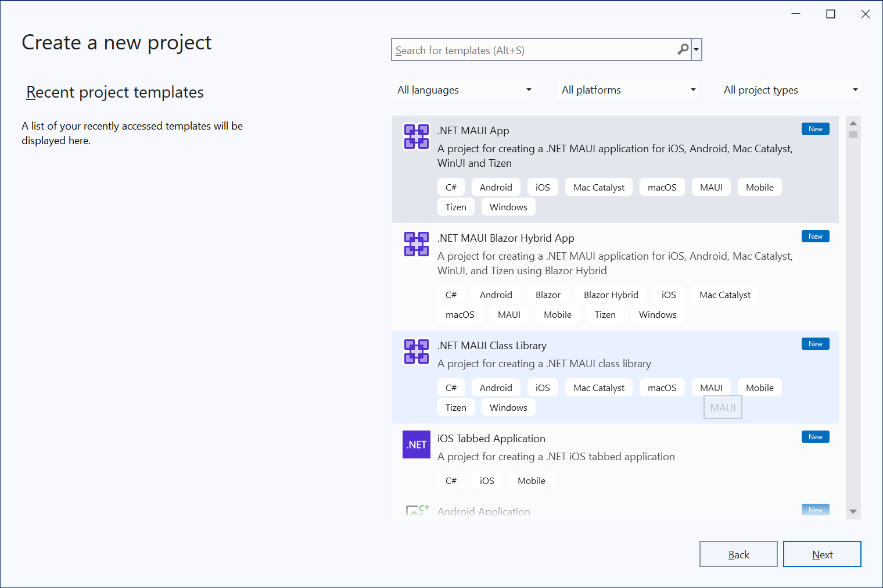The width and height of the screenshot is (883, 588).
Task: Click the iOS Tabbed Application .NET icon
Action: coord(417,444)
